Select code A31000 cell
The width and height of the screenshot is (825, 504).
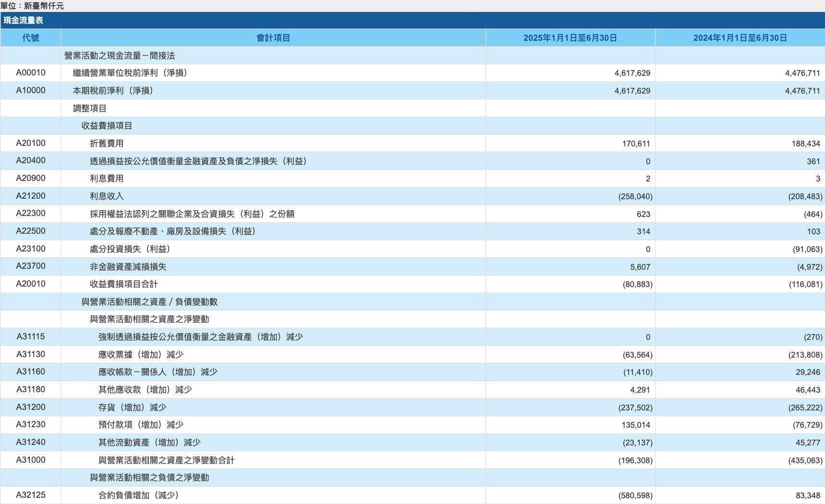31,460
